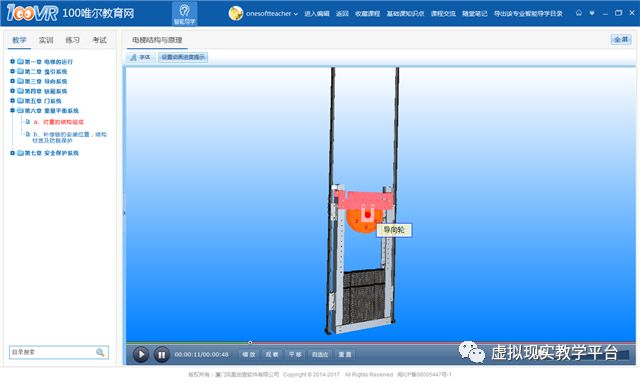Click the pink crosshead beam on the model
Image resolution: width=640 pixels, height=382 pixels.
pyautogui.click(x=363, y=200)
